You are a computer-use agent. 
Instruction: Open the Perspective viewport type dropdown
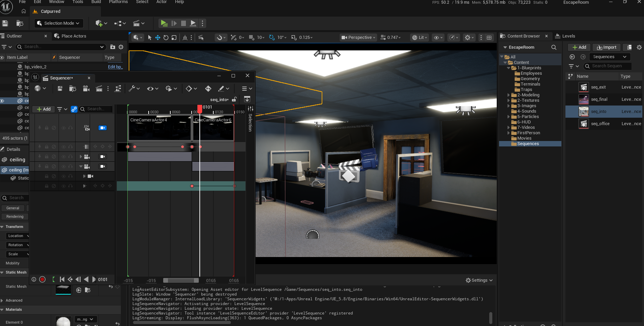point(358,38)
